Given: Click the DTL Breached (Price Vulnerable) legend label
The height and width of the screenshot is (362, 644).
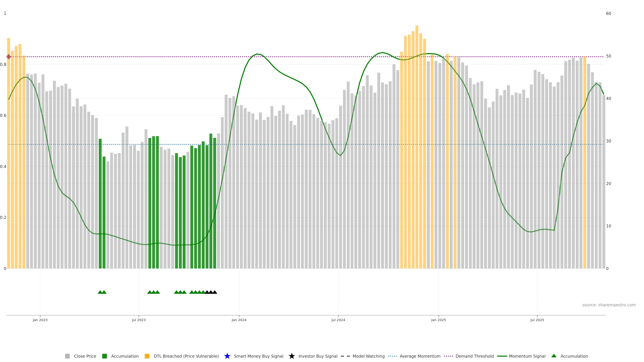Looking at the screenshot, I should (x=186, y=356).
